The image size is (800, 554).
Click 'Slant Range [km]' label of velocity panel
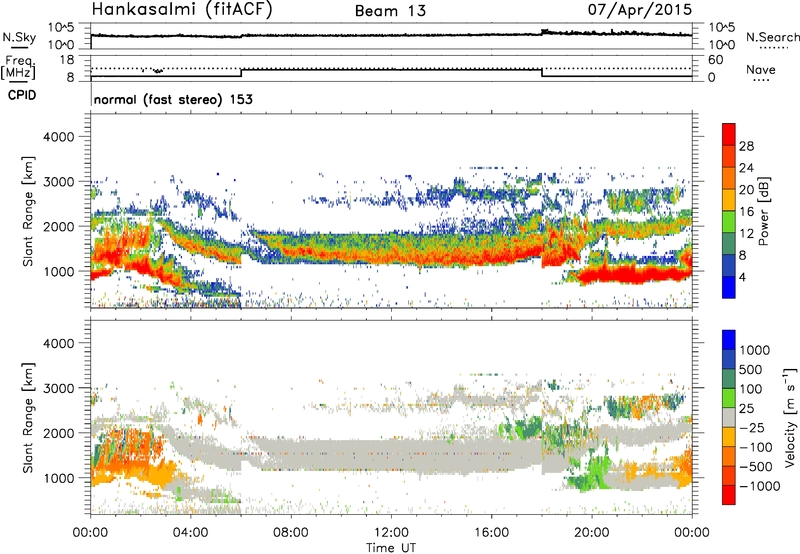pyautogui.click(x=28, y=417)
